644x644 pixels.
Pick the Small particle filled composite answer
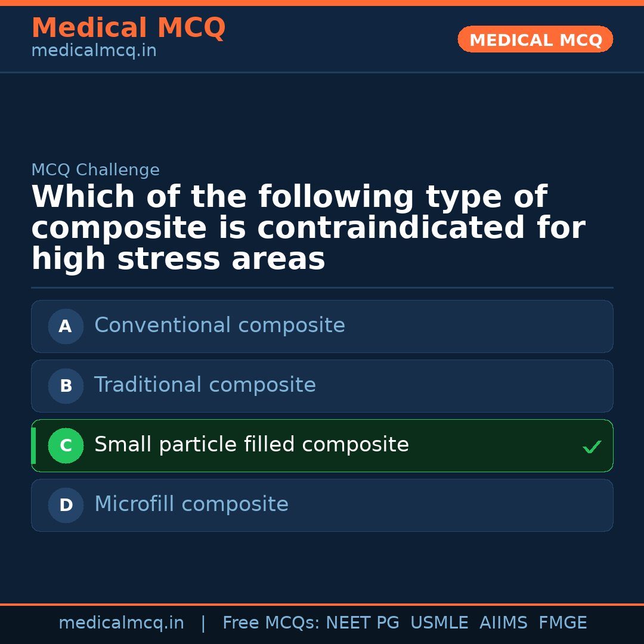click(x=252, y=445)
